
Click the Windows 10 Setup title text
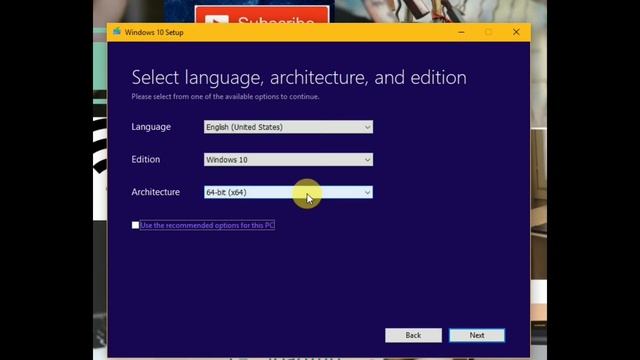(x=154, y=32)
